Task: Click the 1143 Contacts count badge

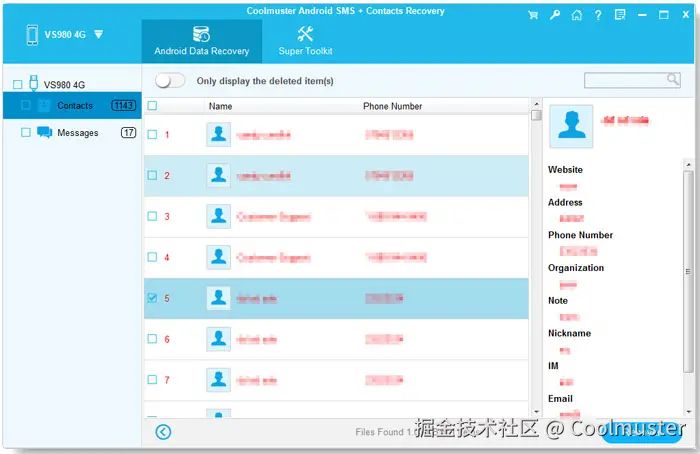Action: tap(124, 105)
